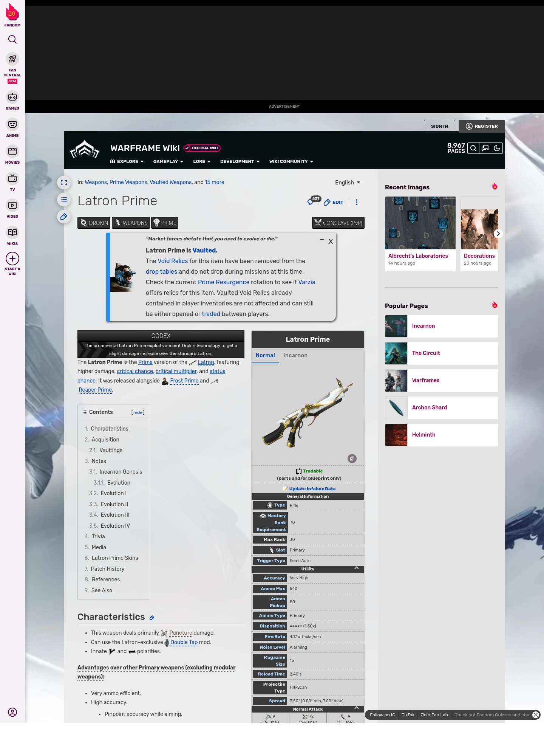544x756 pixels.
Task: Open the WEAPONS tab button
Action: tap(131, 223)
